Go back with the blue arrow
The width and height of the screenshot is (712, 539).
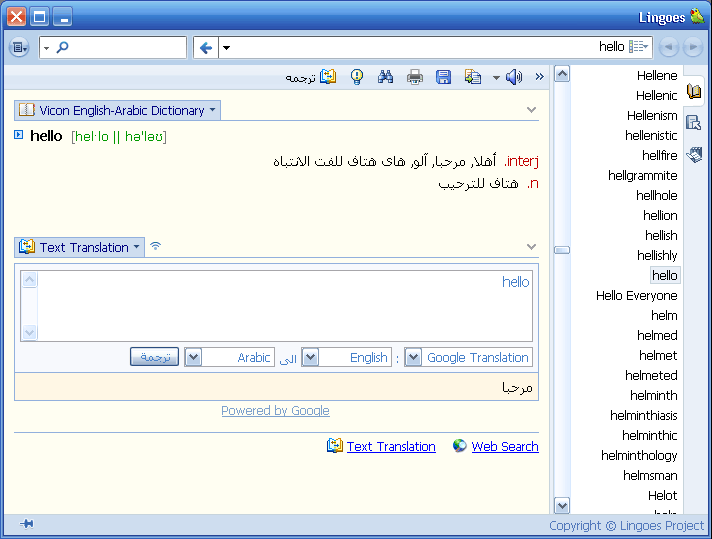[206, 47]
